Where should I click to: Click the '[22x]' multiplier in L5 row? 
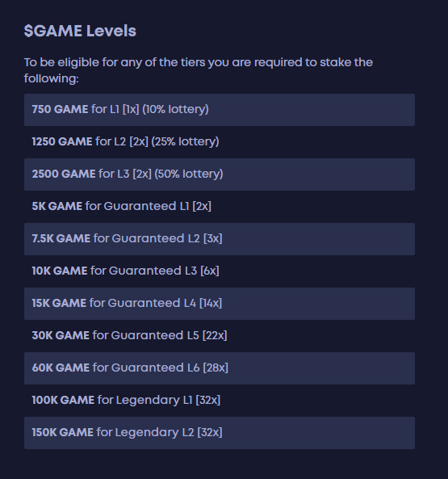pyautogui.click(x=215, y=336)
